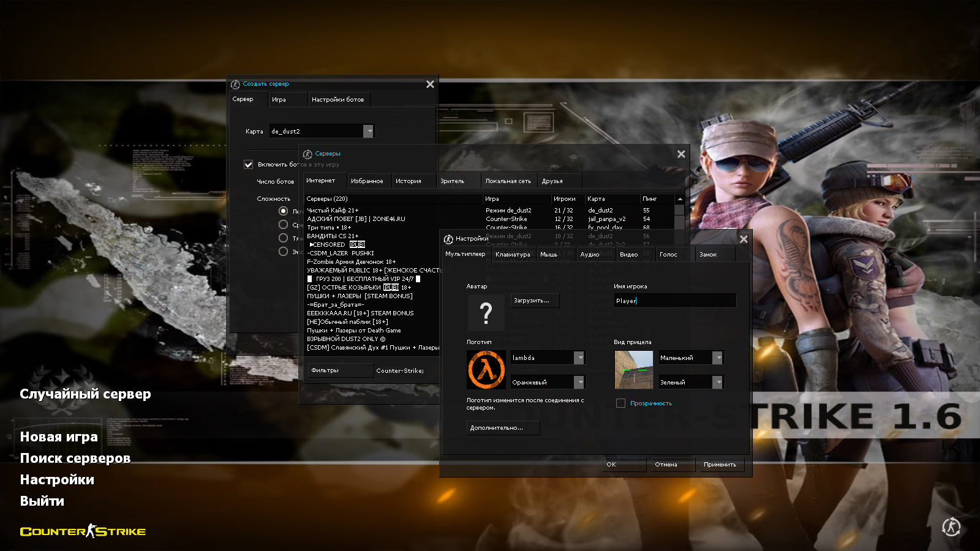Open the de_dust2 map dropdown

coord(368,132)
